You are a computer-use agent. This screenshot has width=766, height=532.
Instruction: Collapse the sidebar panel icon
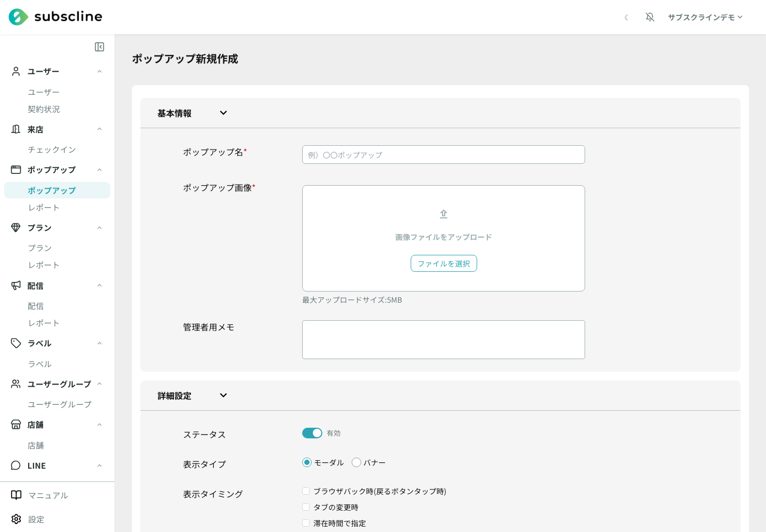pos(99,47)
